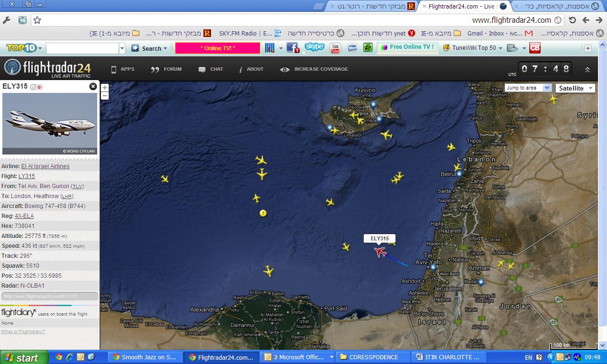Open the Jump to area dropdown
The width and height of the screenshot is (607, 364).
[528, 88]
